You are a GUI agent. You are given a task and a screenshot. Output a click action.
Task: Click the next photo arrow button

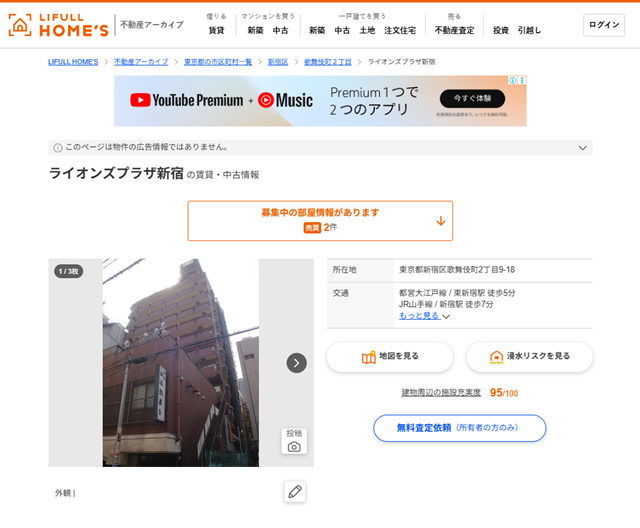[x=297, y=363]
